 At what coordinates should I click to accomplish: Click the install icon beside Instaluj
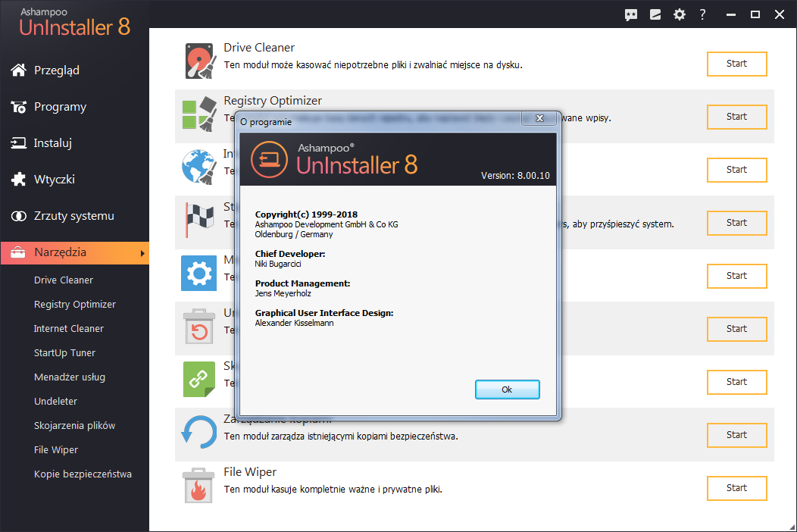click(18, 143)
